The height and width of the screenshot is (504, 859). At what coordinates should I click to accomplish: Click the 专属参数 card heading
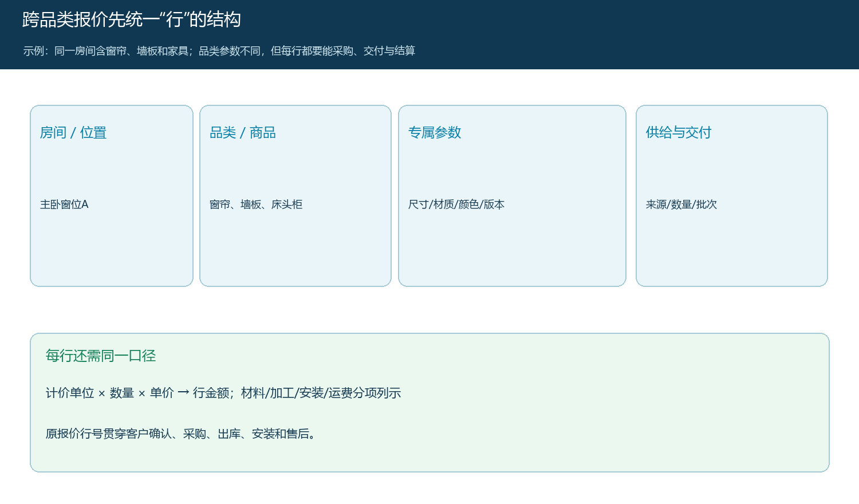point(435,133)
